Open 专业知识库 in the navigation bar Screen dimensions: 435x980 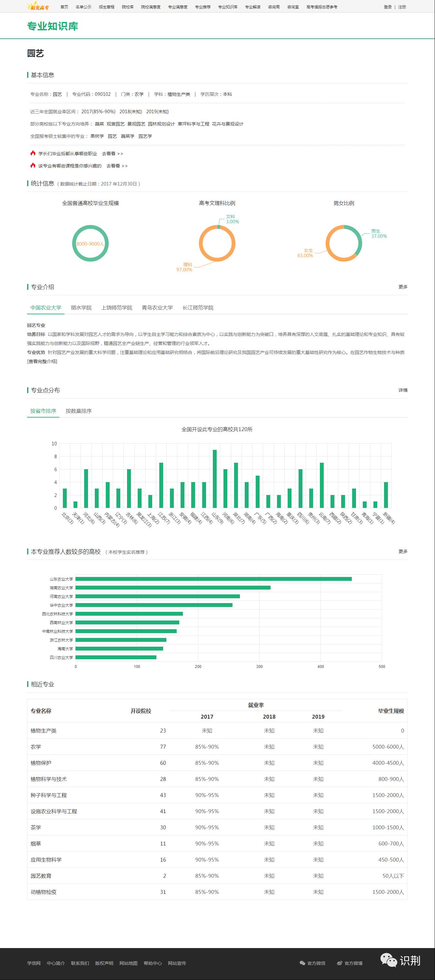(228, 7)
